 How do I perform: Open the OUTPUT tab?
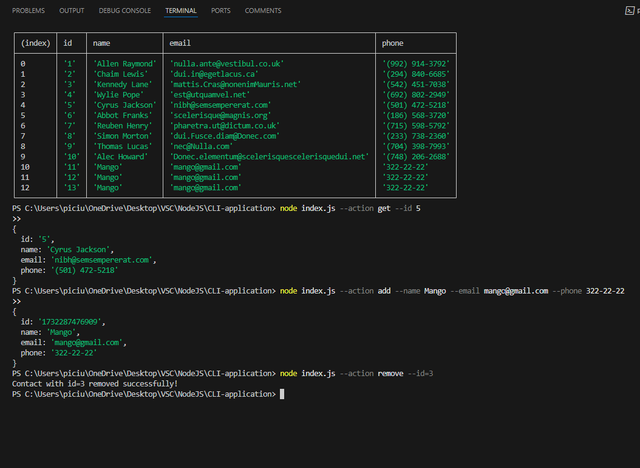click(71, 11)
